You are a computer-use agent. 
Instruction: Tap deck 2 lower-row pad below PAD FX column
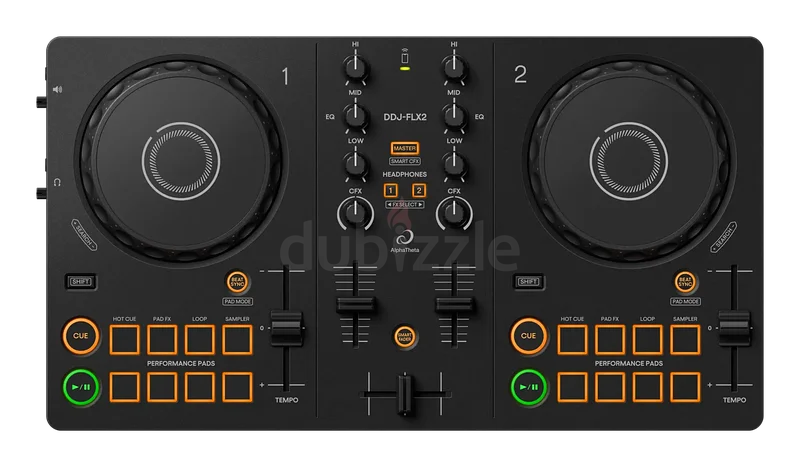pos(610,387)
